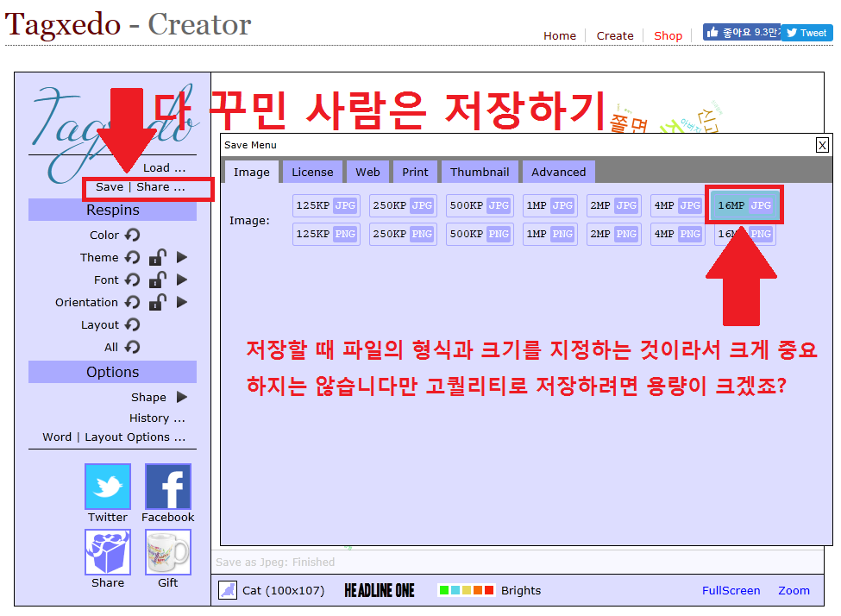Open the History panel

pyautogui.click(x=157, y=418)
